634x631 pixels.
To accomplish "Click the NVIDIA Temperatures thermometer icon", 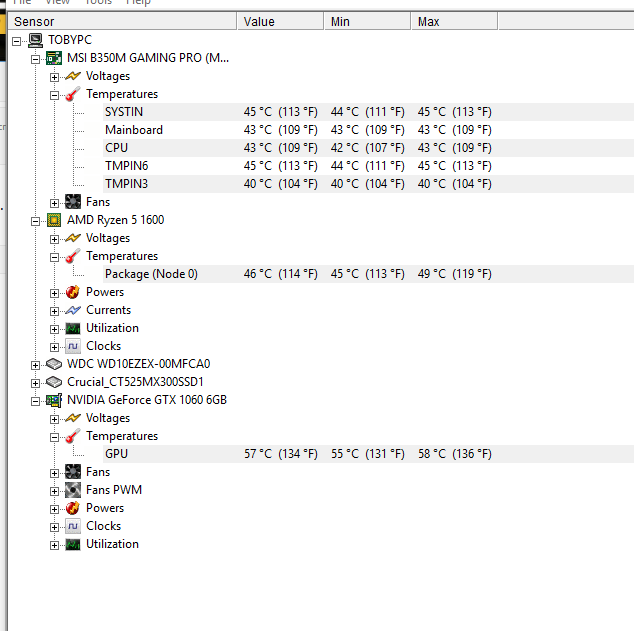I will pos(73,436).
